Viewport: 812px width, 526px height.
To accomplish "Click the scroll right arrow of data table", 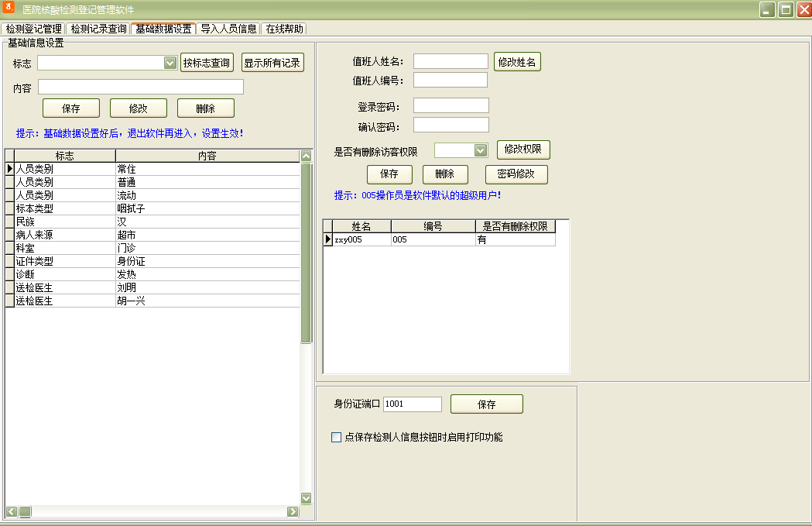I will (x=293, y=511).
